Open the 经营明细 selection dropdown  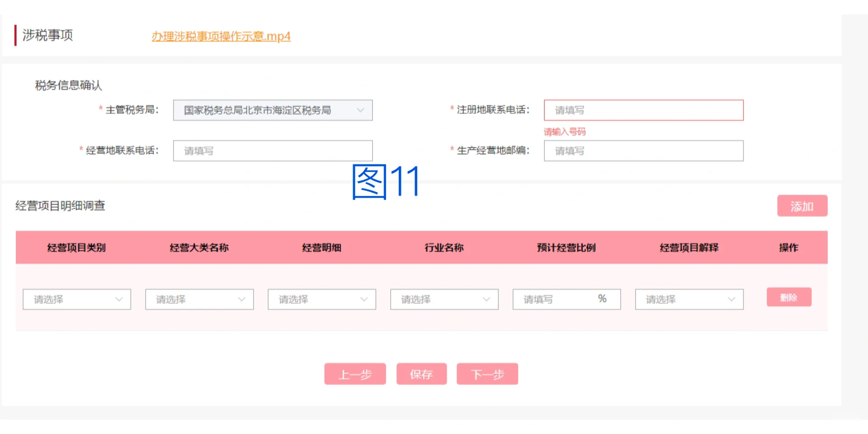coord(321,299)
